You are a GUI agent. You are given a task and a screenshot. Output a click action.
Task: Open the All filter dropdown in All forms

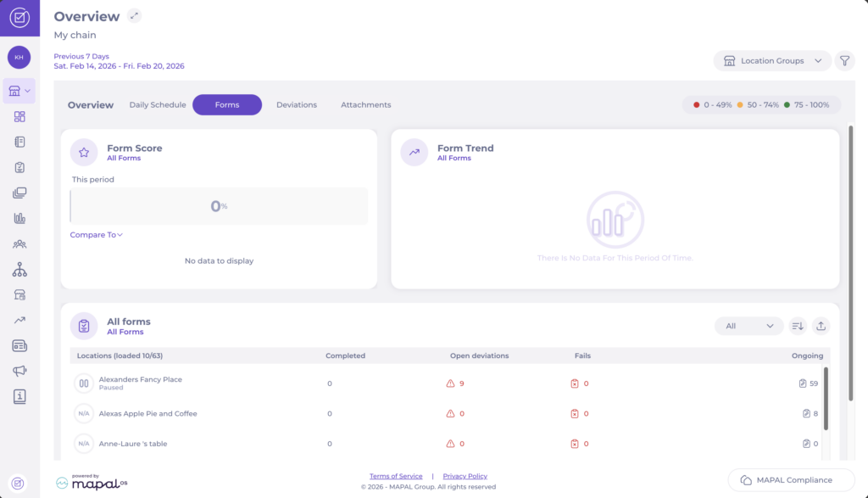pos(749,326)
